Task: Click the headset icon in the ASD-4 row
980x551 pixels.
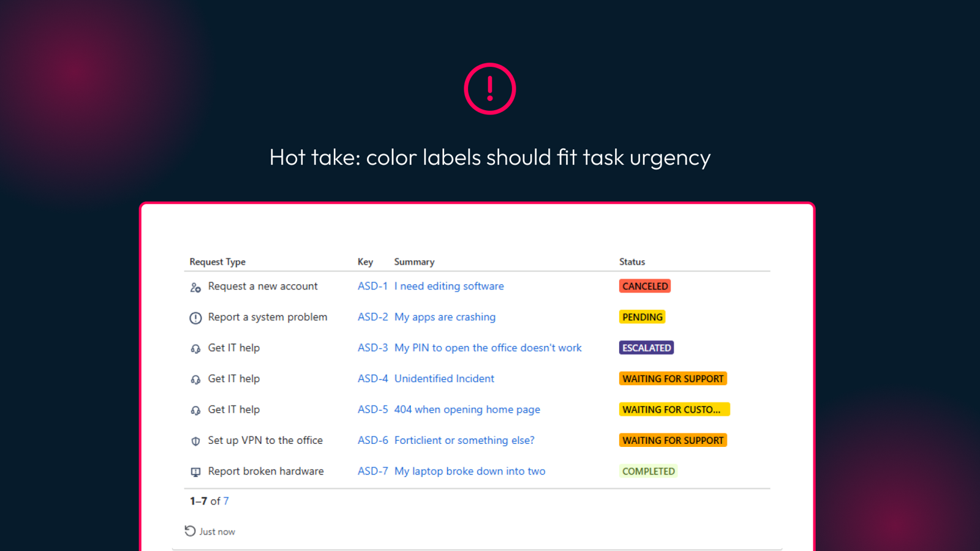Action: [x=195, y=380]
